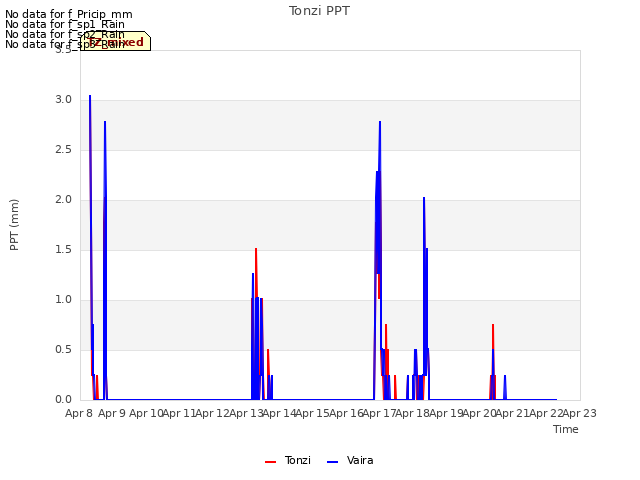
Task: Click the Apr 8 x-axis tick label
Action: [79, 413]
